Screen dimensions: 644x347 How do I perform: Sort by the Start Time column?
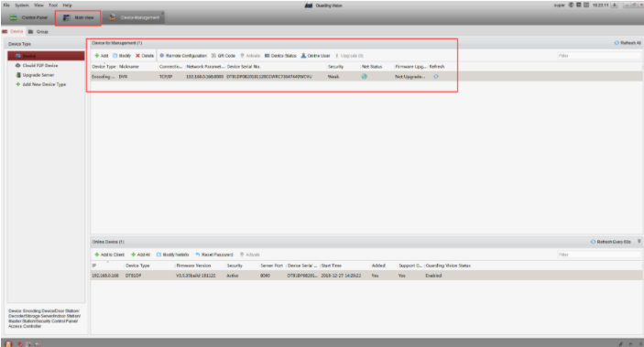click(x=331, y=266)
